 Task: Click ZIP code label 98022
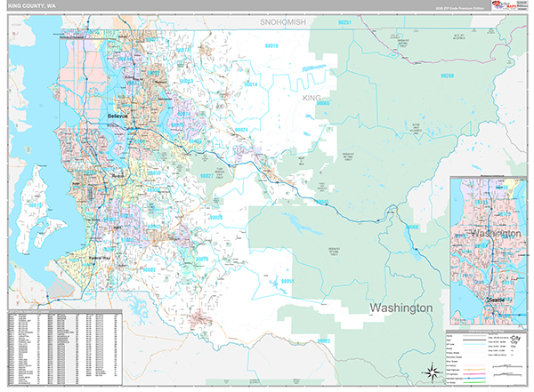pyautogui.click(x=324, y=340)
